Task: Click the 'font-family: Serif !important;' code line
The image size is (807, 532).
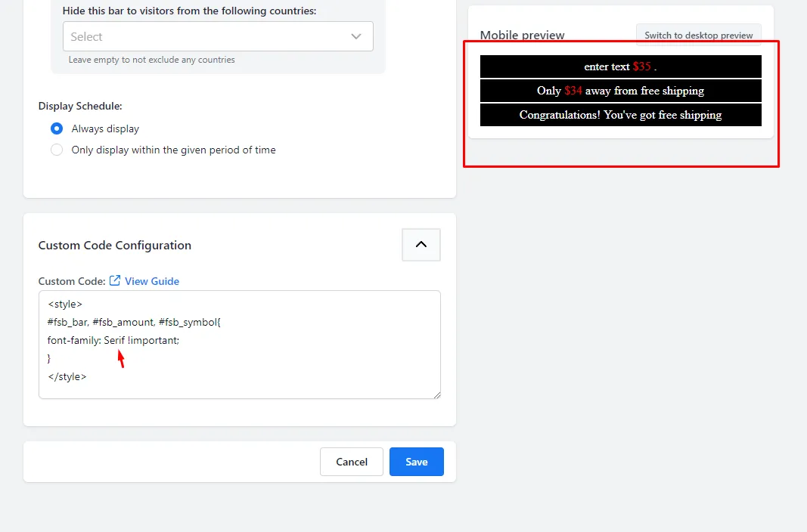Action: tap(113, 340)
